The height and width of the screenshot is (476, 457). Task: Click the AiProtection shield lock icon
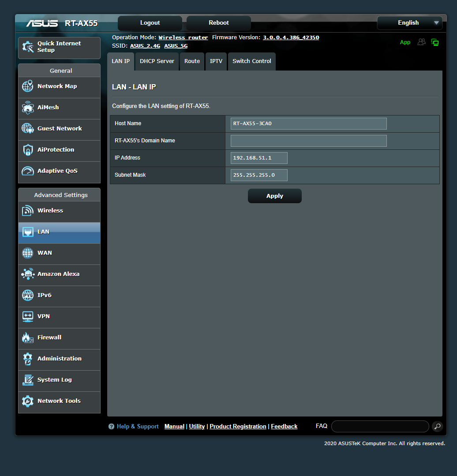(x=28, y=150)
